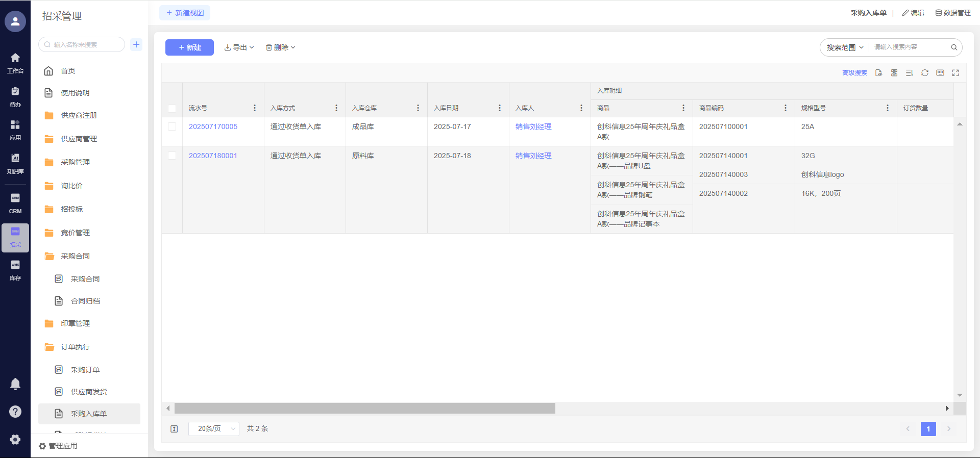Open the 供应商管理 sidebar folder

tap(79, 139)
